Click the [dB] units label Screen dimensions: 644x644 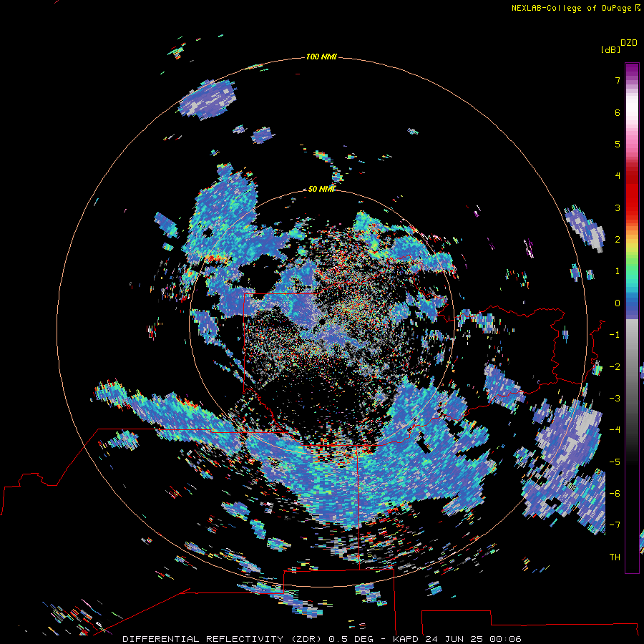pos(610,49)
